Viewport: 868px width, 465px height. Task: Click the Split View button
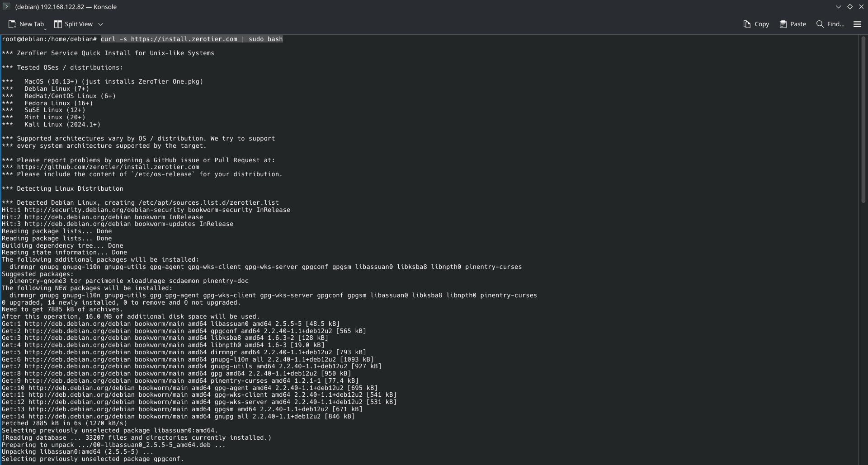pos(73,24)
